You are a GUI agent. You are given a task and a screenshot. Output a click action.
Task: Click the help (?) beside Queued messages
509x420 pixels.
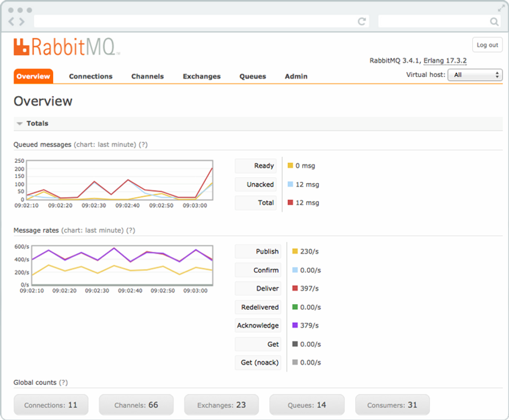[143, 145]
